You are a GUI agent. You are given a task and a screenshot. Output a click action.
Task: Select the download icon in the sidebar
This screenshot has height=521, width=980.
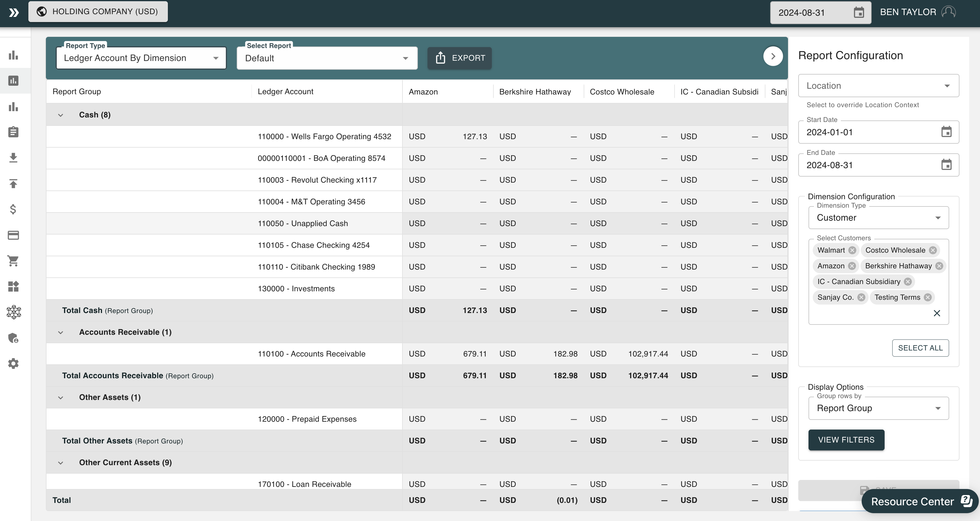click(x=13, y=158)
